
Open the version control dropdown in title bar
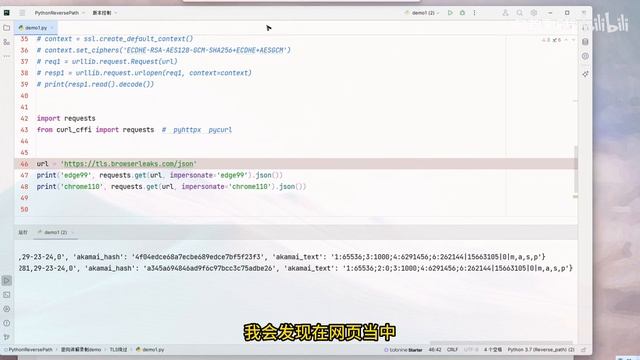tap(104, 13)
